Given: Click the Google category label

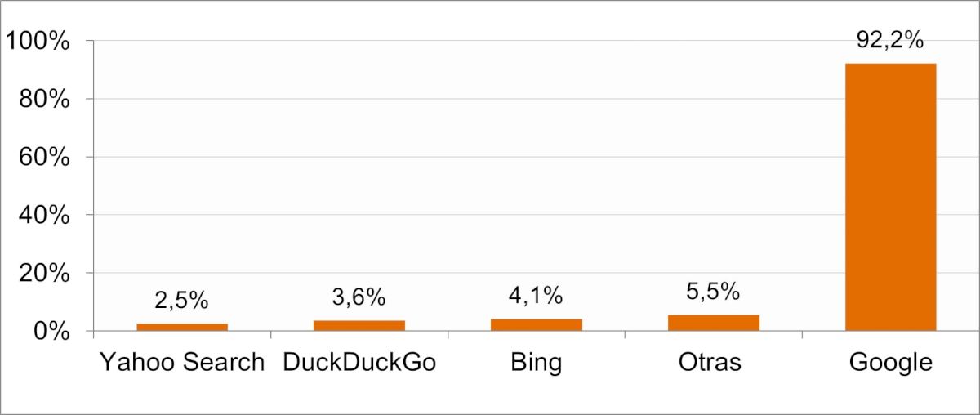Looking at the screenshot, I should (x=890, y=362).
